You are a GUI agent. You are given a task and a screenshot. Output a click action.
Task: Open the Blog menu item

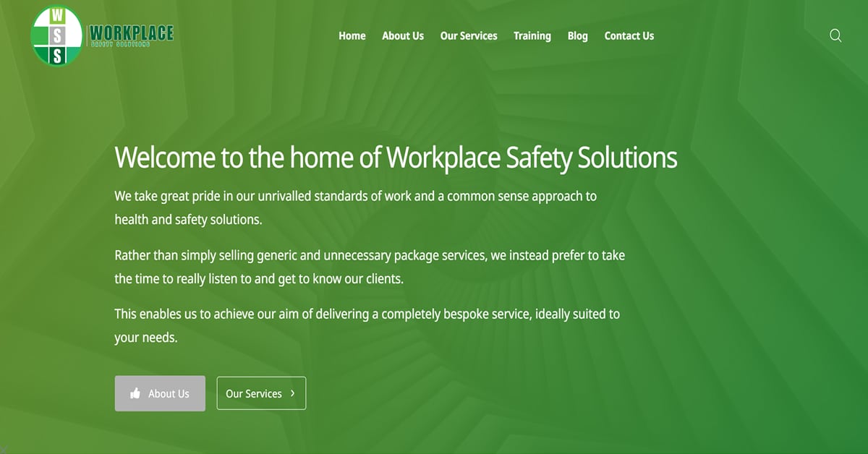coord(578,36)
